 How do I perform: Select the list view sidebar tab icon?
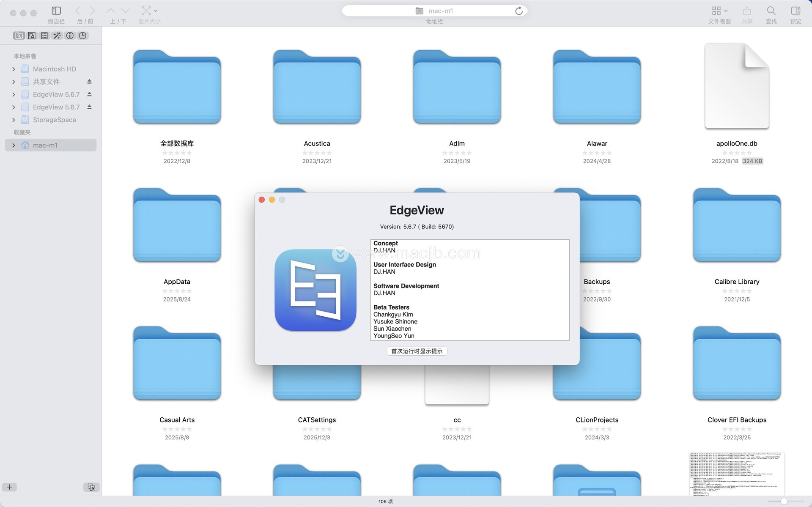tap(44, 36)
